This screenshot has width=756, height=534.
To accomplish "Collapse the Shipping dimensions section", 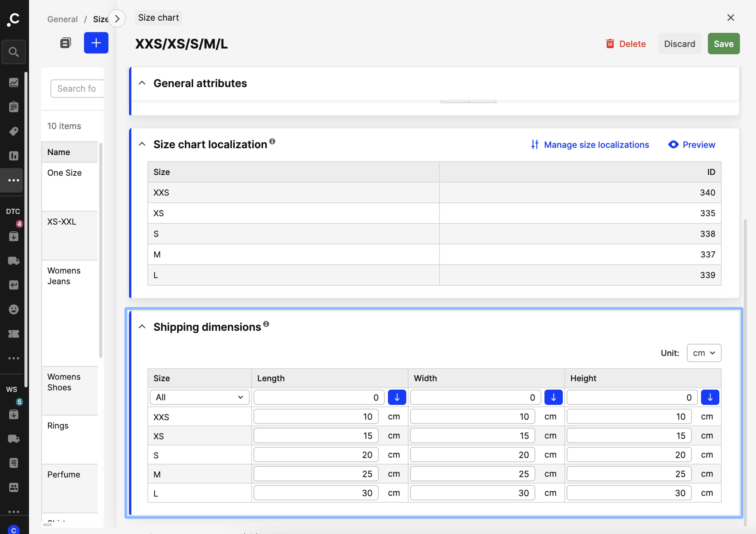I will pos(142,327).
